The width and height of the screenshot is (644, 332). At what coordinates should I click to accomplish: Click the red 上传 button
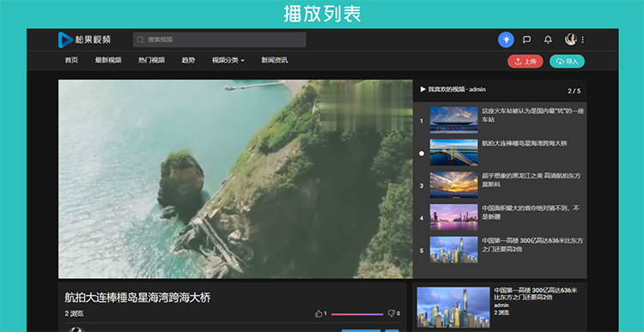(x=526, y=62)
